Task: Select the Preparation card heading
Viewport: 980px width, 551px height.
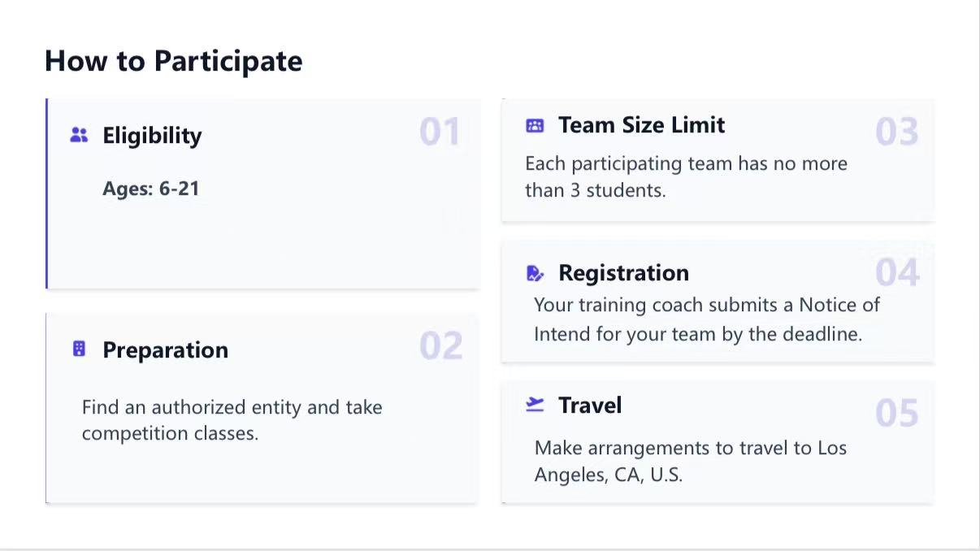Action: tap(165, 350)
